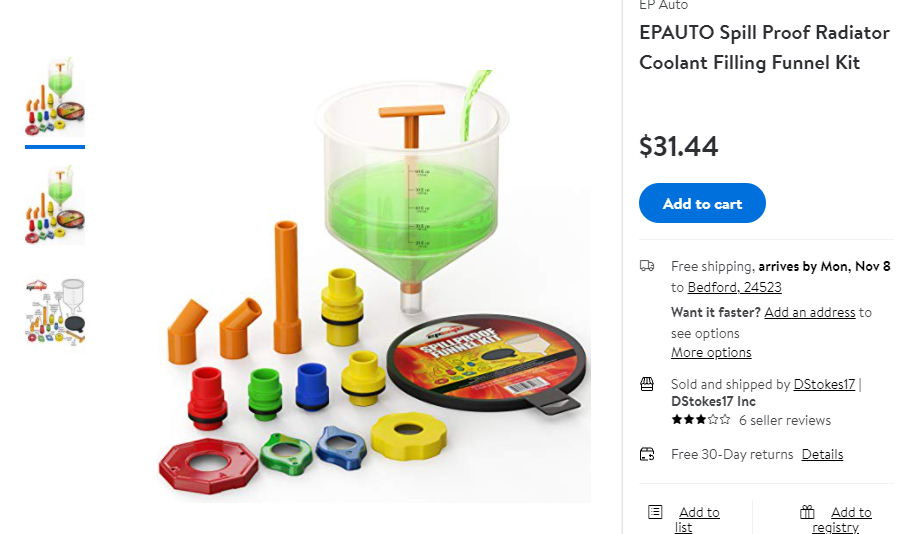
Task: Select the second product thumbnail
Action: point(55,205)
